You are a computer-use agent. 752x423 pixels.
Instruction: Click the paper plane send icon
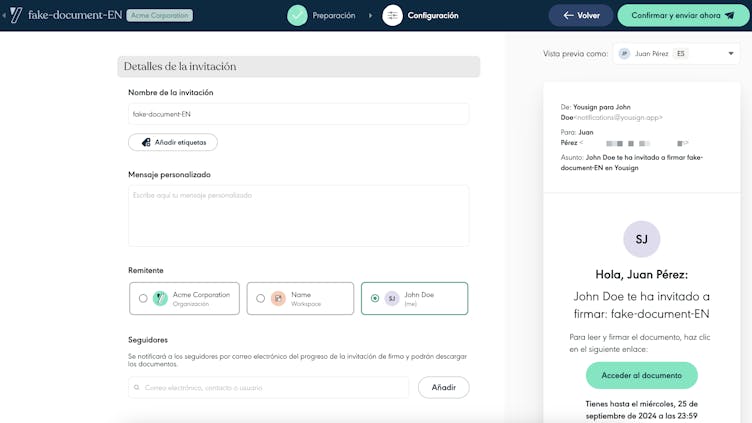pyautogui.click(x=729, y=15)
